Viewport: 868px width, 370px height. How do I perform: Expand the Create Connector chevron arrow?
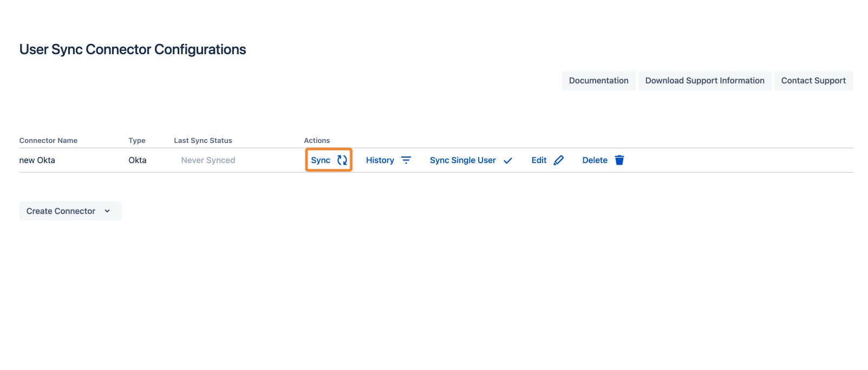107,211
